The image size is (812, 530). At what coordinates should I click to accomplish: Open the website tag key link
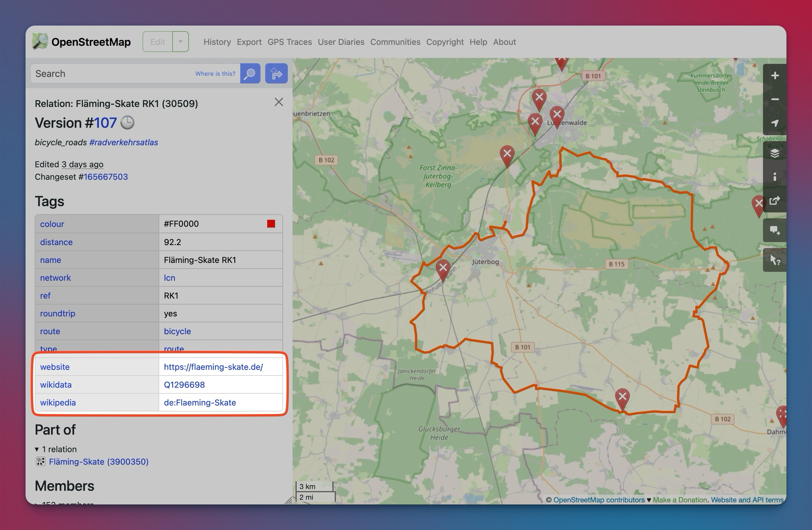pos(55,367)
